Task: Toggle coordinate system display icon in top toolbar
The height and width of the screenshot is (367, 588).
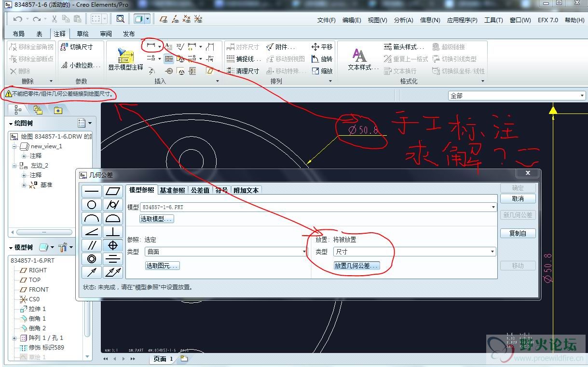Action: 198,19
